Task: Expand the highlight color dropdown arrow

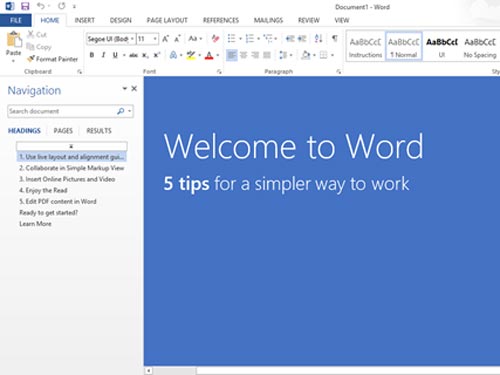Action: pyautogui.click(x=200, y=55)
